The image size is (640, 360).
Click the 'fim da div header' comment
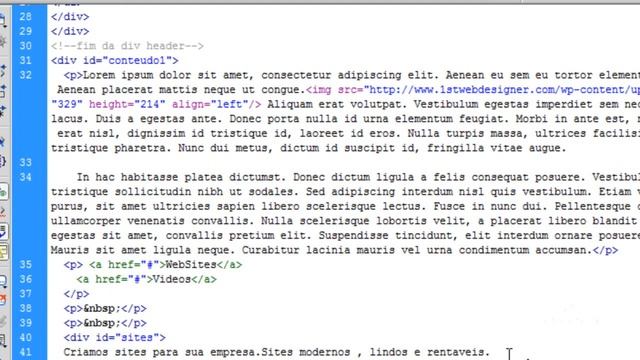pos(127,46)
